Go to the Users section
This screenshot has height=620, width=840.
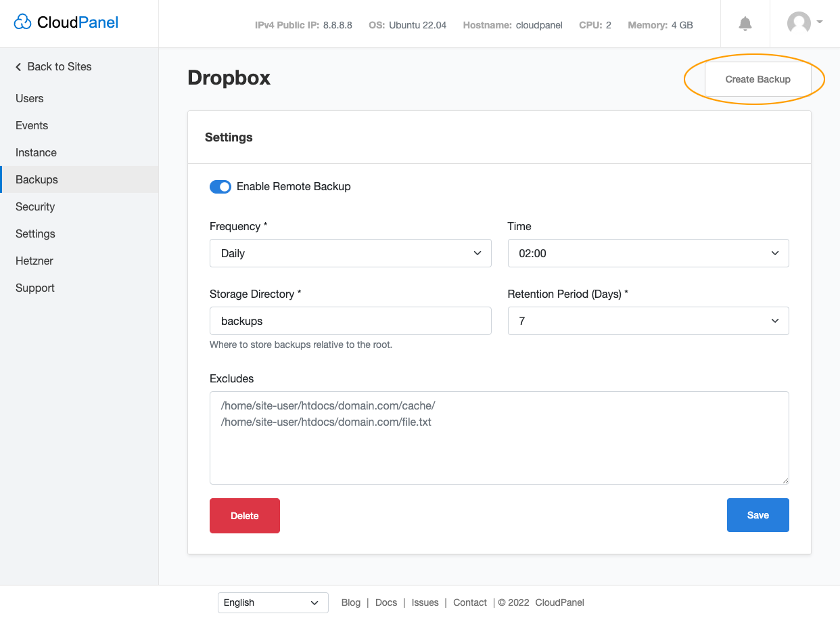29,98
